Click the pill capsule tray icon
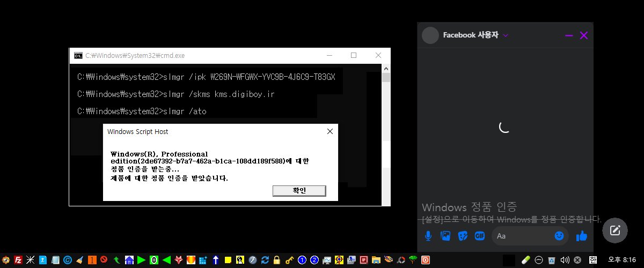This screenshot has height=268, width=644. click(526, 260)
